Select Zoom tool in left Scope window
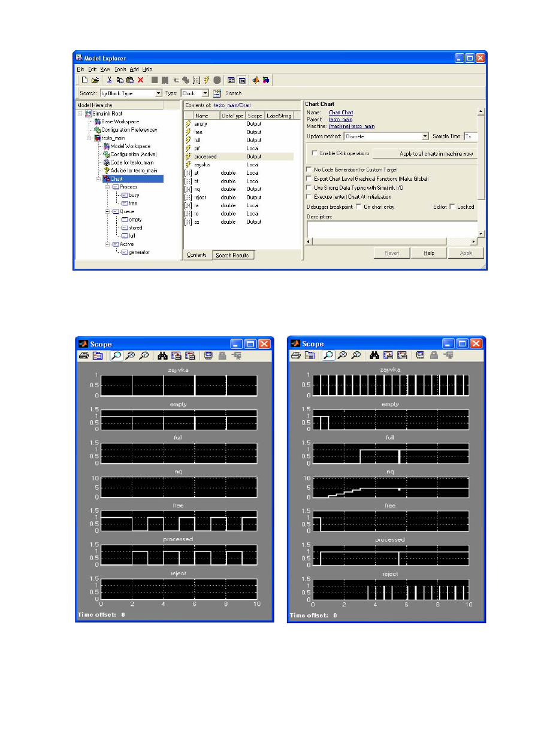This screenshot has height=756, width=535. [x=115, y=356]
